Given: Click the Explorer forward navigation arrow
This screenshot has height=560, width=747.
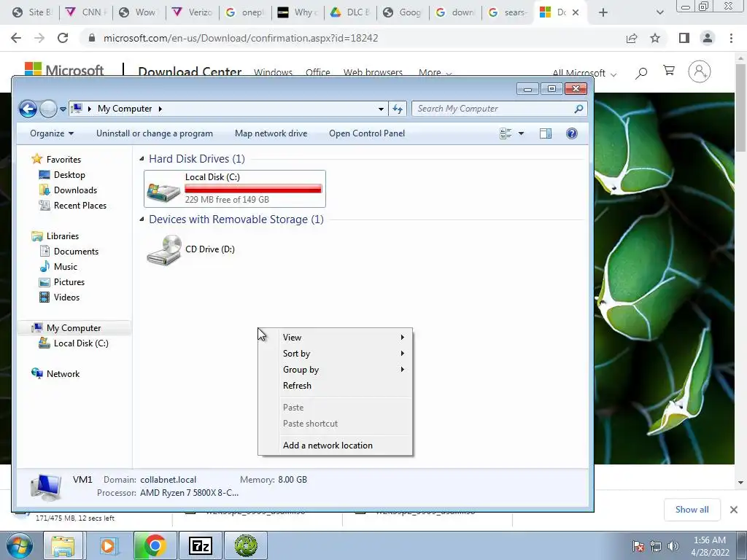Looking at the screenshot, I should (48, 109).
